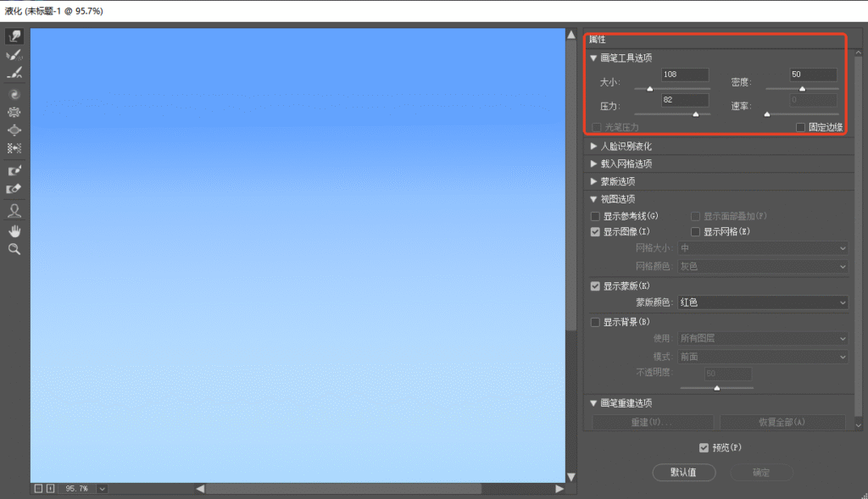
Task: Select the Face tool
Action: (x=14, y=210)
